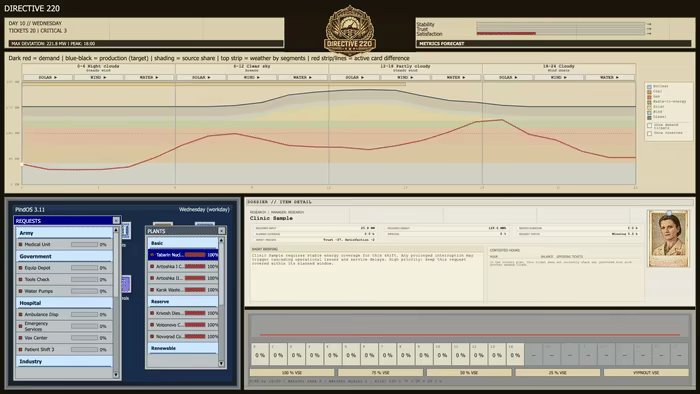Click the Requests window scroll down arrow

tap(116, 375)
